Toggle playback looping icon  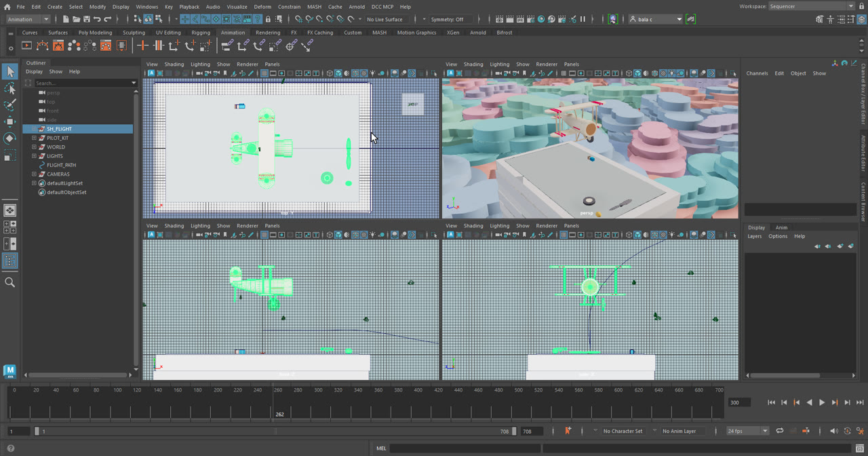coord(780,431)
